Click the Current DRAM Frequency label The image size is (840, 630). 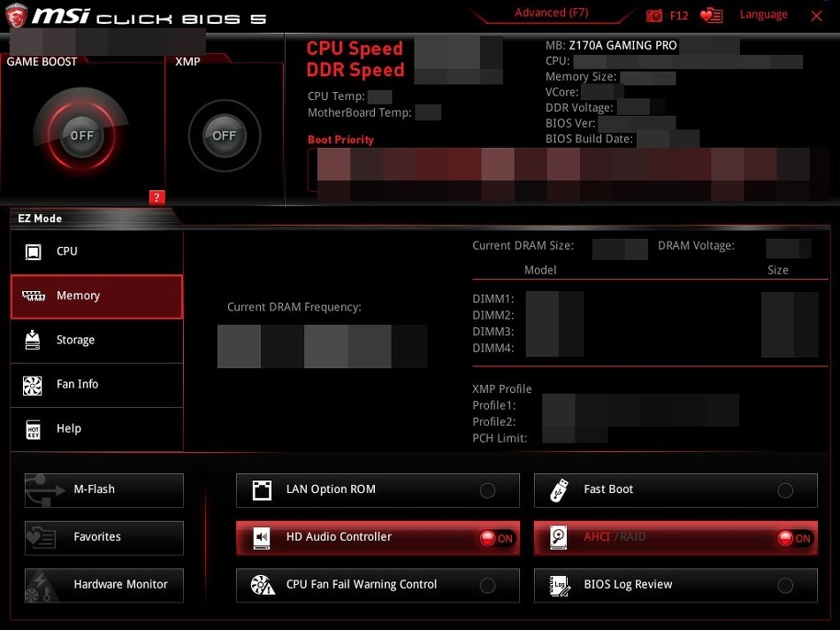[x=294, y=307]
